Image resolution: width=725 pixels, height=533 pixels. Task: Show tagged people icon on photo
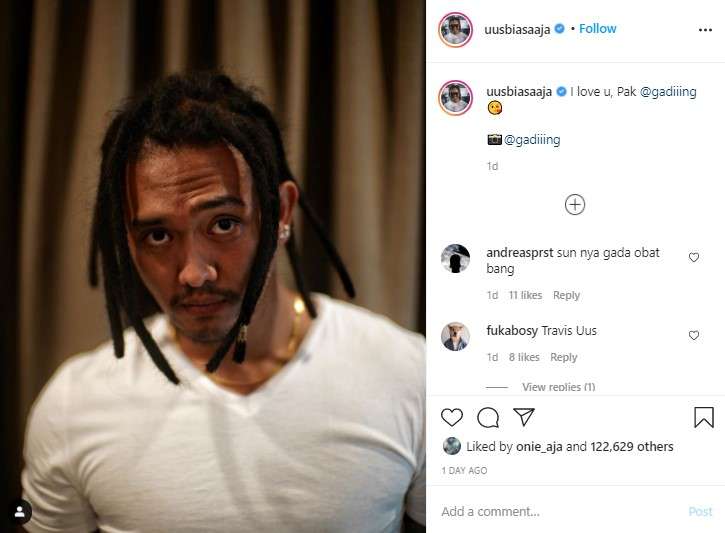tap(19, 512)
